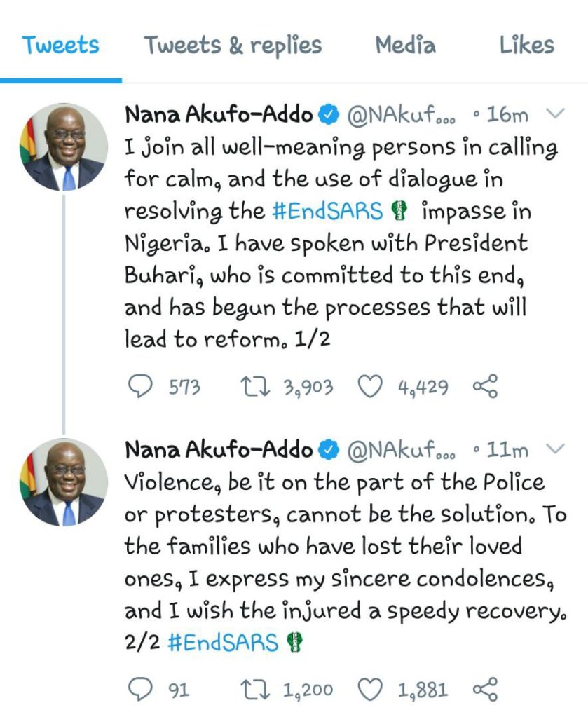The height and width of the screenshot is (717, 588).
Task: Open the profile picture on the first tweet
Action: [x=63, y=148]
